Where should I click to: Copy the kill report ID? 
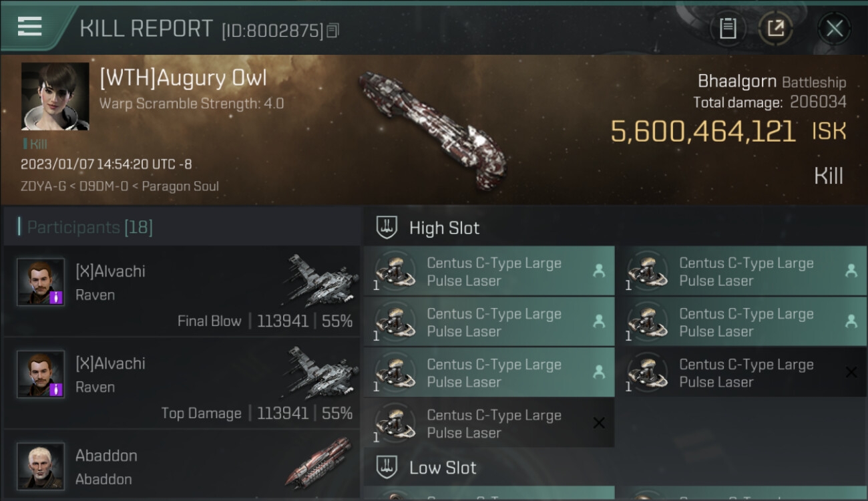point(333,30)
